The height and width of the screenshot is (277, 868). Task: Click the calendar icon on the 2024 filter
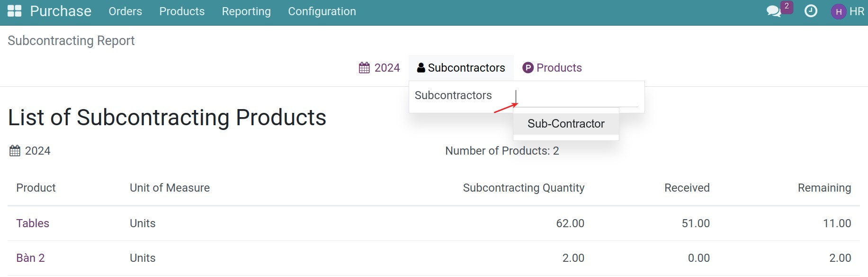tap(364, 67)
